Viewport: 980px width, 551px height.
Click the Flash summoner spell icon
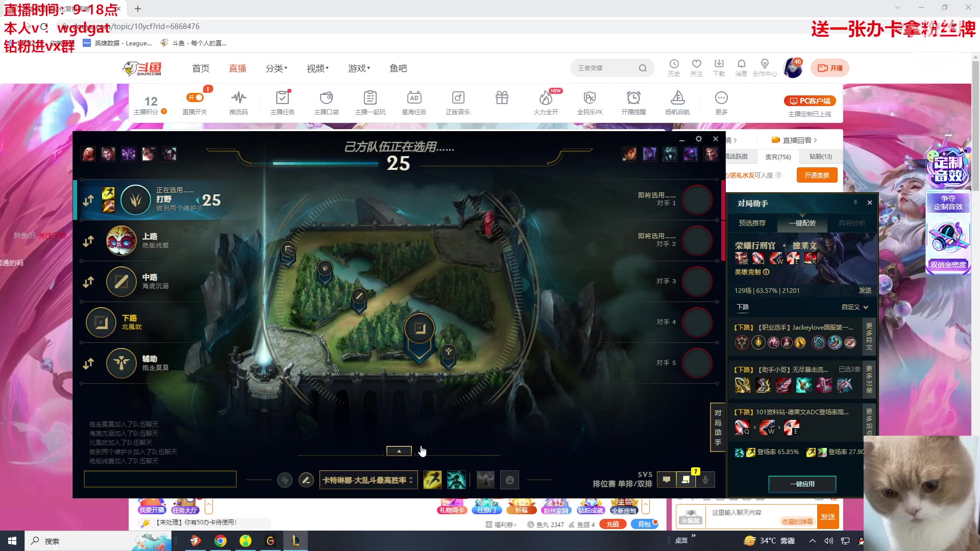pyautogui.click(x=432, y=480)
